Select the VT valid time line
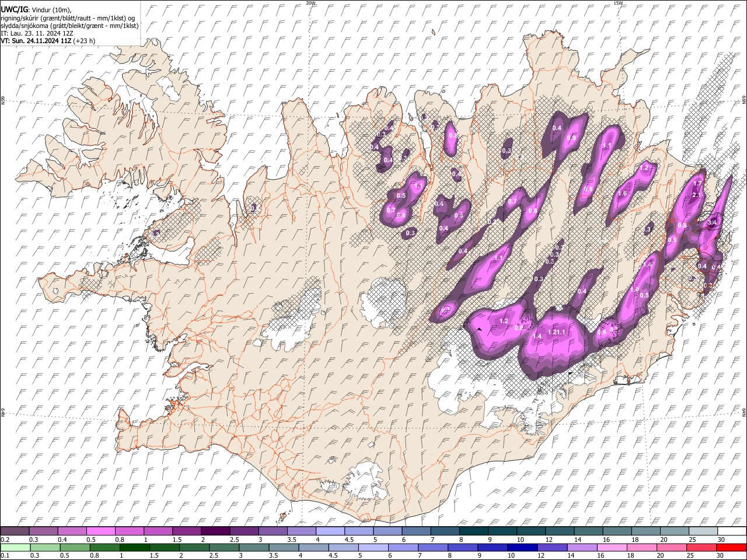Screen dimensions: 747x560 point(48,41)
